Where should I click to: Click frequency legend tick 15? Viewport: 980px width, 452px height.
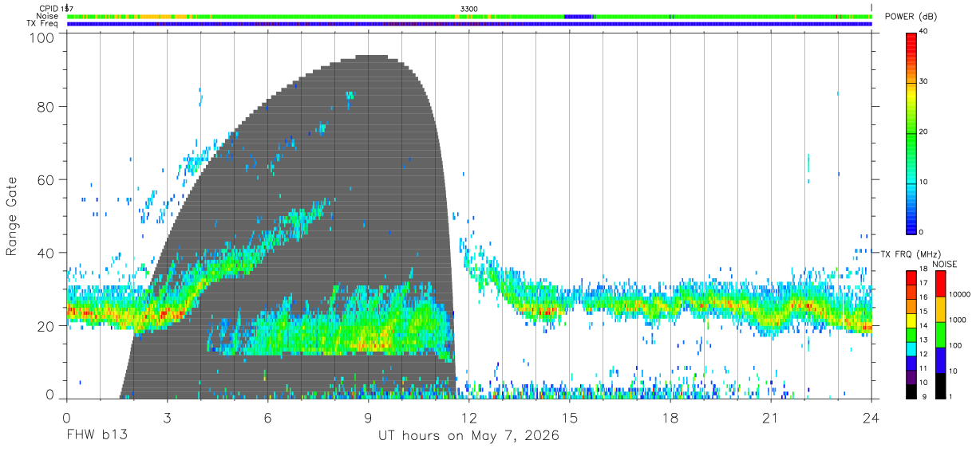tap(924, 311)
